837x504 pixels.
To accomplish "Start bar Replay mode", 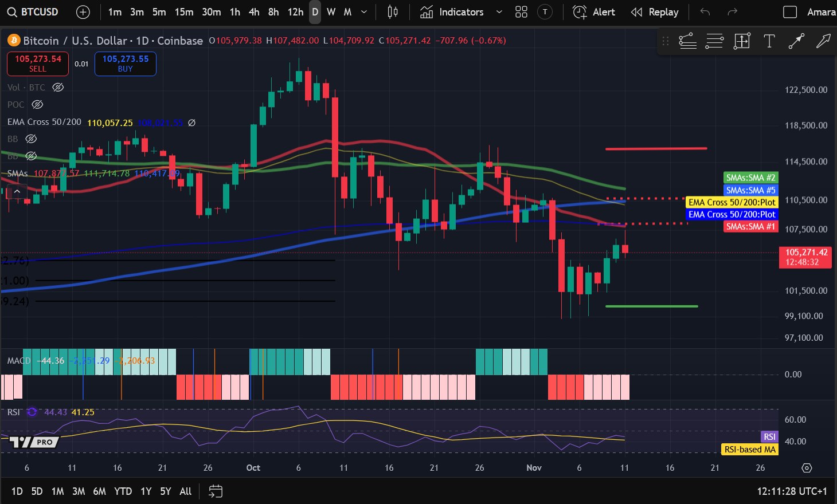I will click(655, 12).
